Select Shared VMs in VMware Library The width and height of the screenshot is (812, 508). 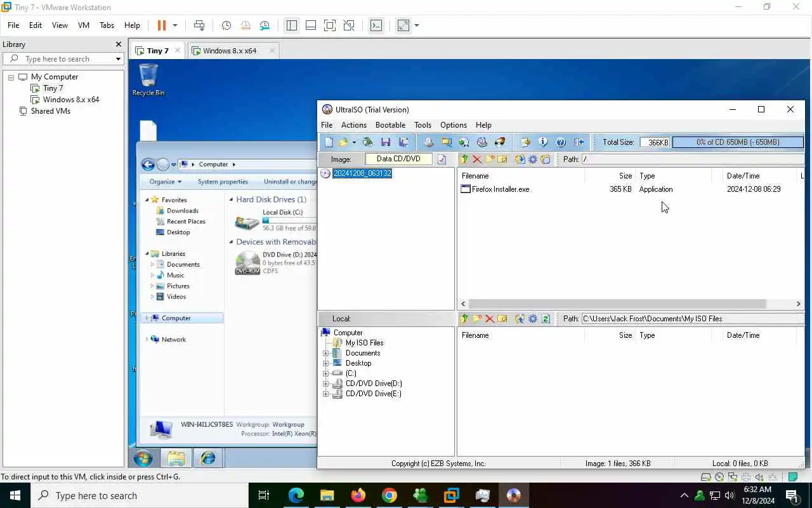pyautogui.click(x=50, y=111)
